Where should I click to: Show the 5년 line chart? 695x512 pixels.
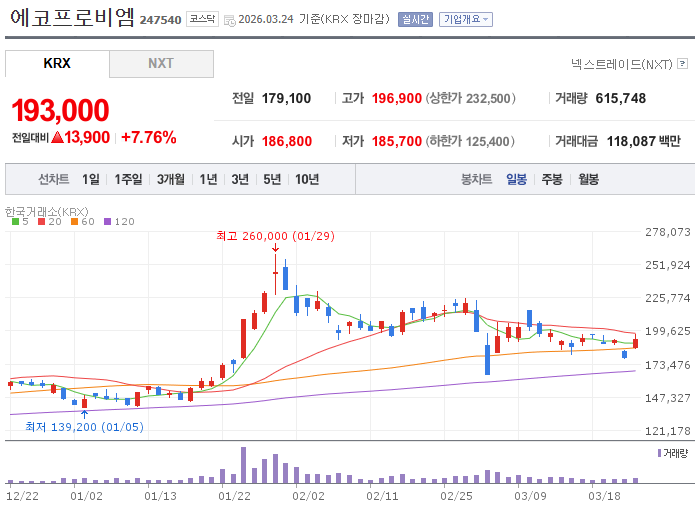[272, 179]
